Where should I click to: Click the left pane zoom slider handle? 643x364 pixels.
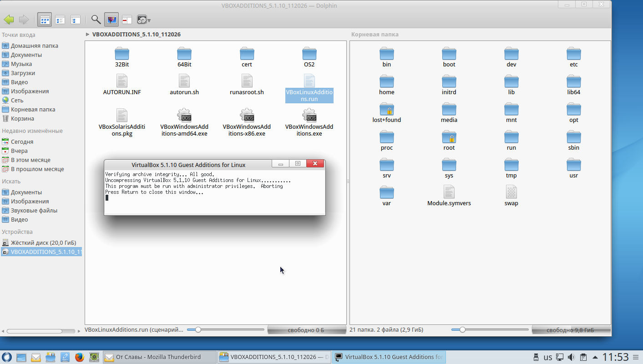coord(198,329)
